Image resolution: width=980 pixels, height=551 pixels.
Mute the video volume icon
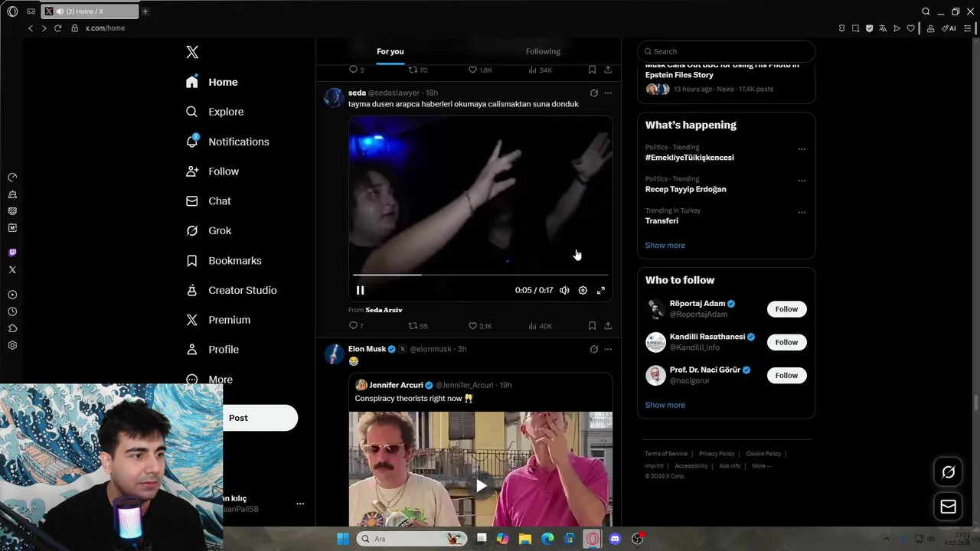[564, 290]
